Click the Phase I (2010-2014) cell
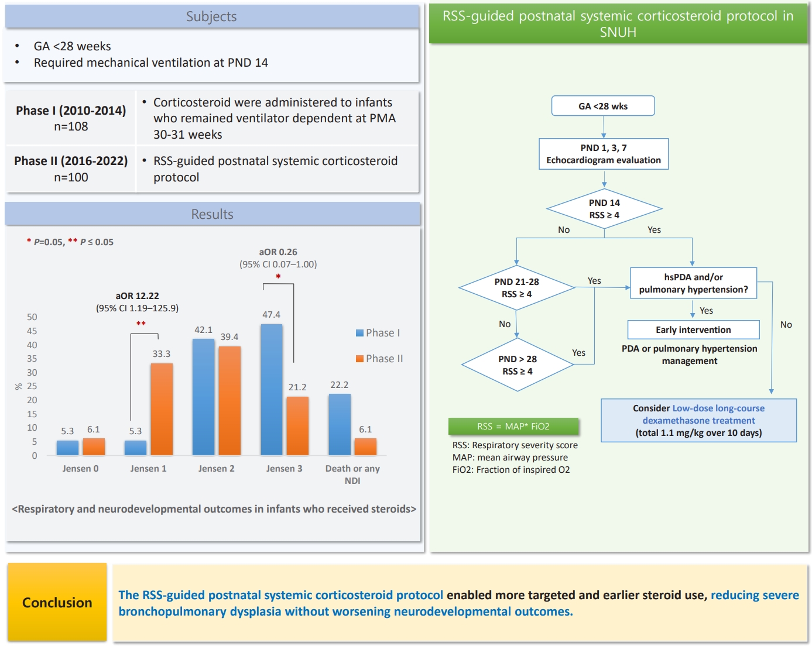 coord(71,118)
